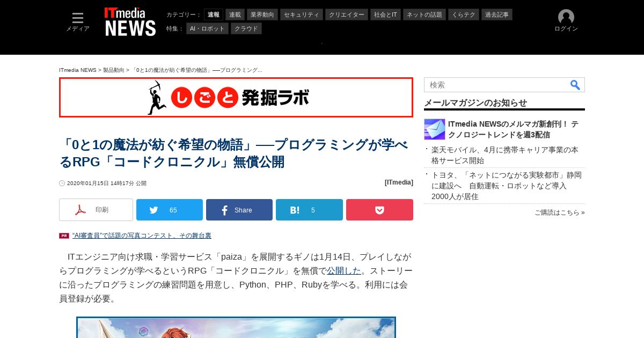The width and height of the screenshot is (644, 338).
Task: Click the print PDF icon button
Action: (96, 210)
